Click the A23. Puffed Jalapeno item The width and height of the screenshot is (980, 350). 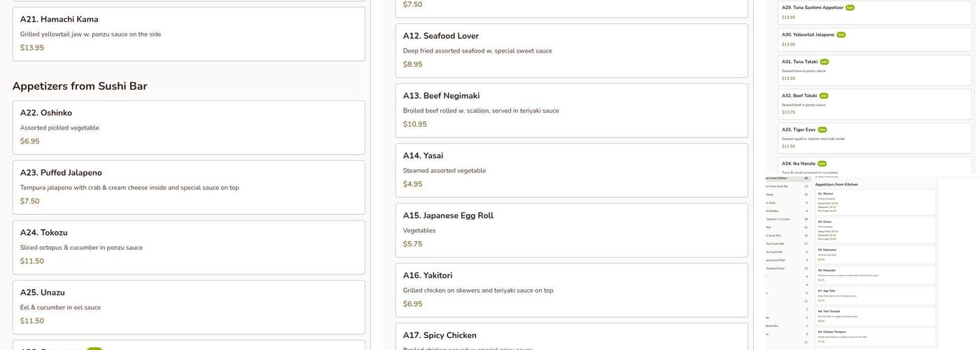[x=188, y=187]
